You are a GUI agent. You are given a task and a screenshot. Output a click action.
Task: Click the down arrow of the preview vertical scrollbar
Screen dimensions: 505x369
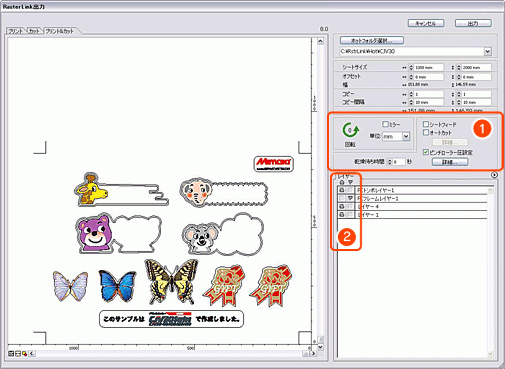(320, 347)
